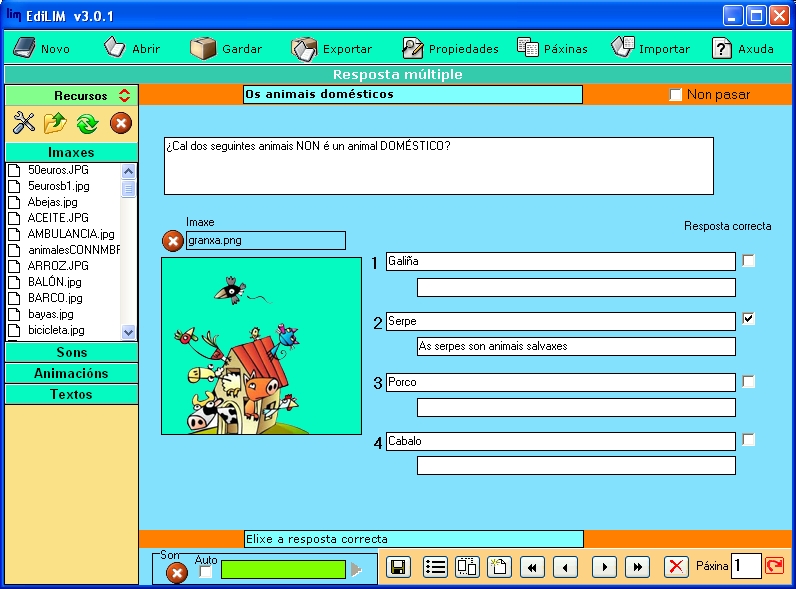Open the Propiedades toolbar menu
Screen dimensions: 796x589
pos(450,48)
